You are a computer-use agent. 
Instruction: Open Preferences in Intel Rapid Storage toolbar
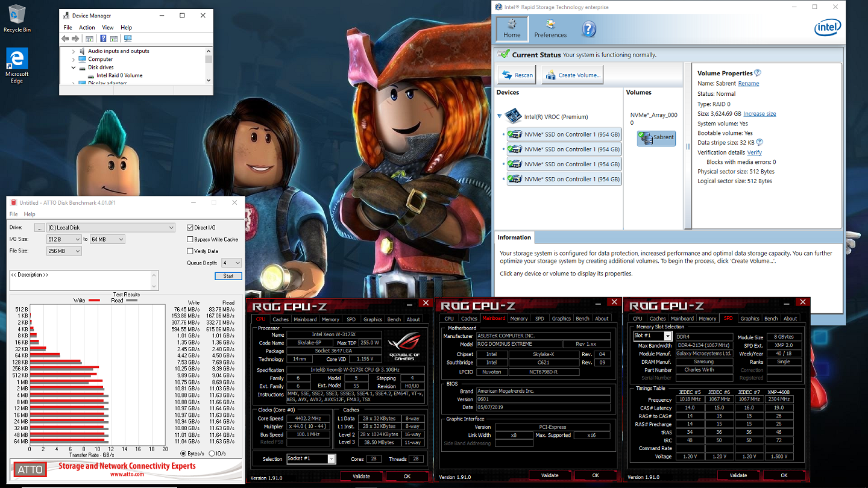550,28
